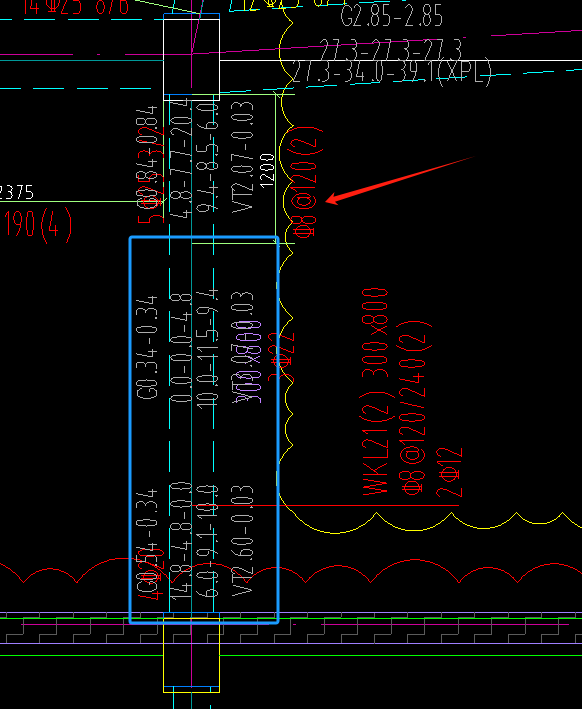Click the red 3Φ22 rebar label
The image size is (582, 709).
281,357
